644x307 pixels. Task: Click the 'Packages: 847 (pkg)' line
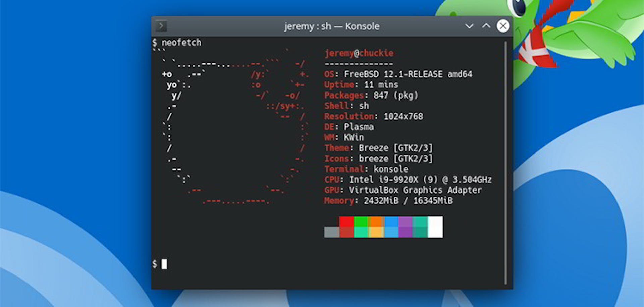pyautogui.click(x=371, y=95)
